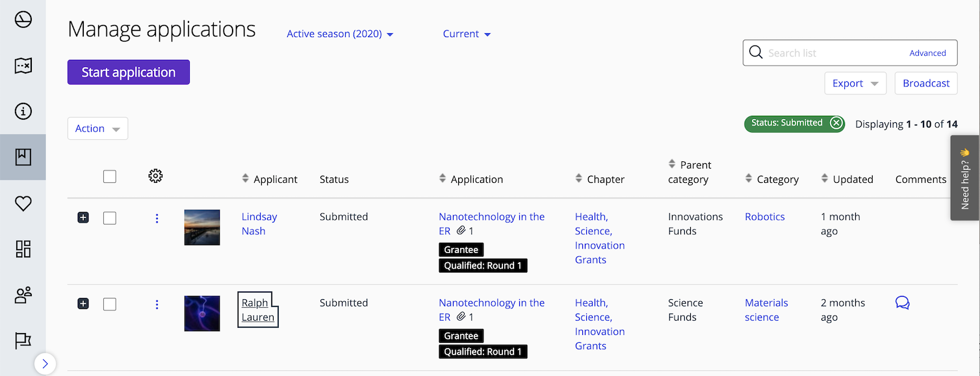Image resolution: width=980 pixels, height=376 pixels.
Task: Open the Action dropdown menu
Action: click(97, 129)
